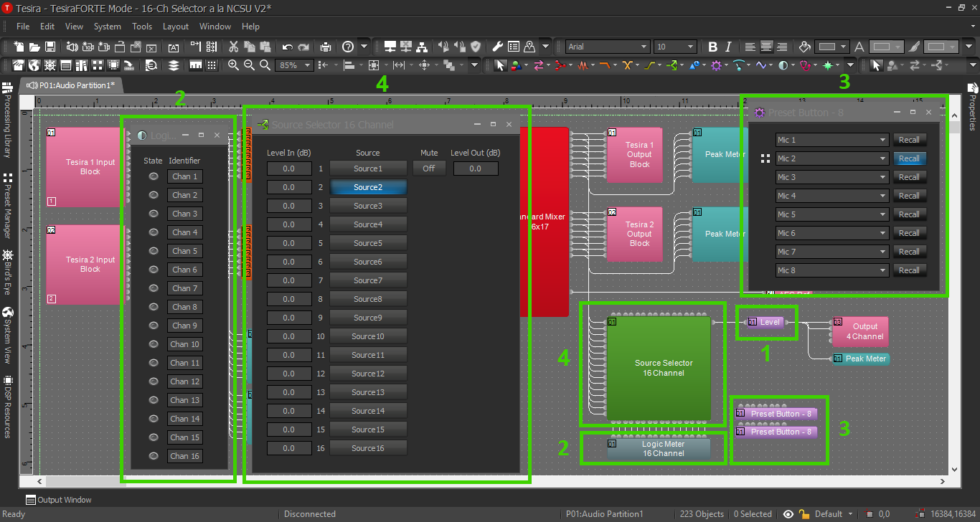Click the Level In field for channel 1

[289, 169]
